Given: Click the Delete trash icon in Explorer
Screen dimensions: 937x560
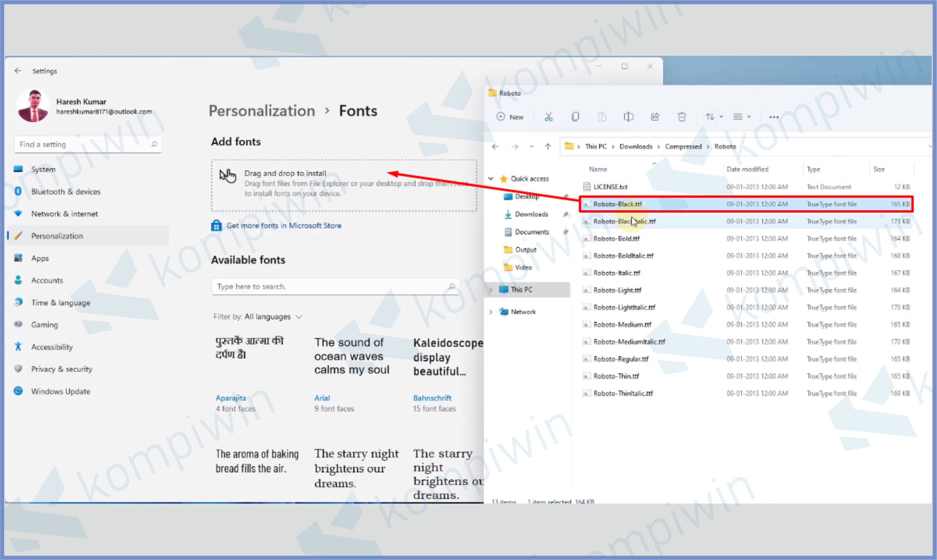Looking at the screenshot, I should (x=681, y=117).
